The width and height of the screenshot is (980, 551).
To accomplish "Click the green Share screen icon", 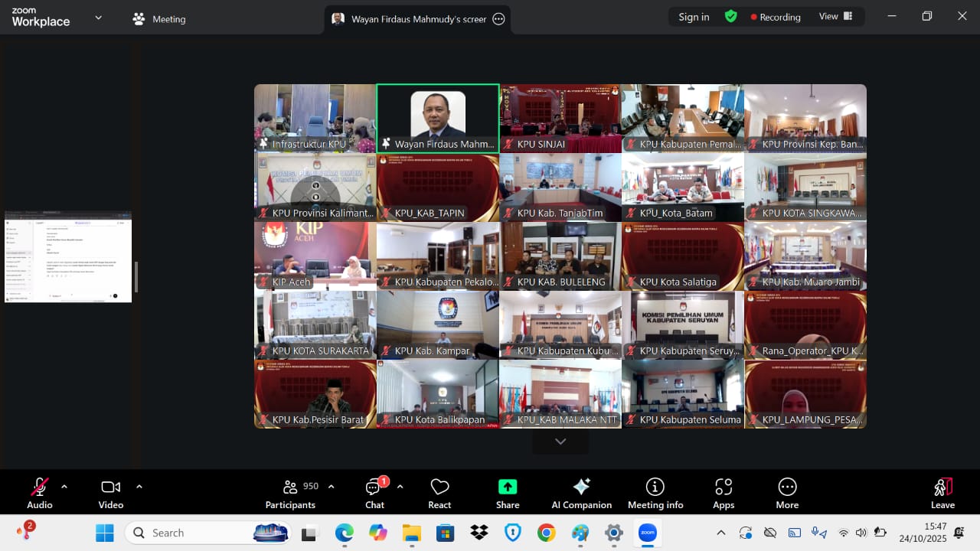I will coord(508,493).
